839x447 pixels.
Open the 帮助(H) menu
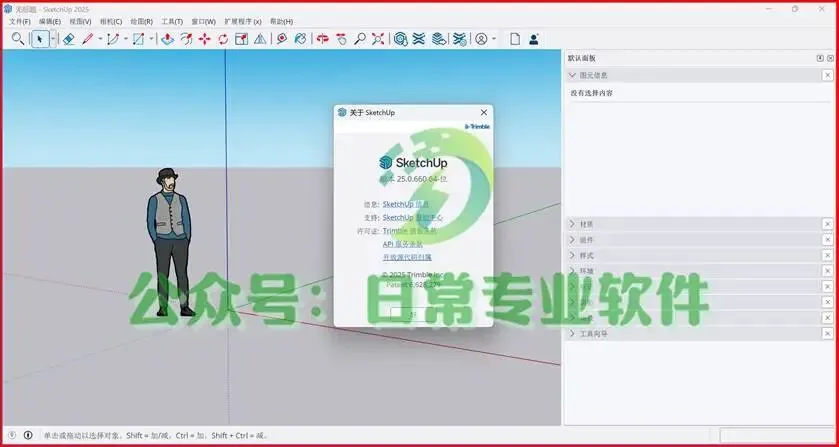pyautogui.click(x=281, y=22)
